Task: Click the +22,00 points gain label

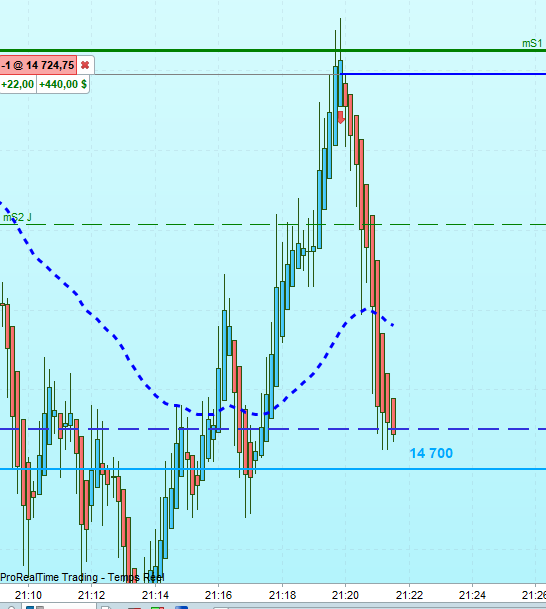Action: (x=17, y=84)
